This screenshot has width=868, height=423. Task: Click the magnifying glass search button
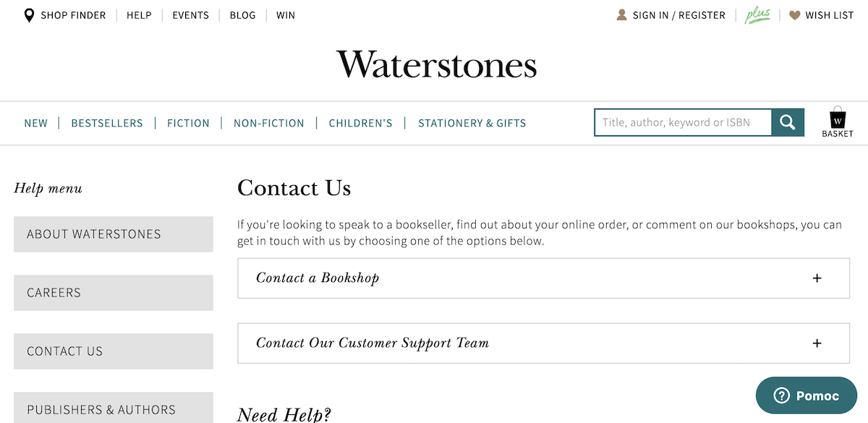[788, 122]
